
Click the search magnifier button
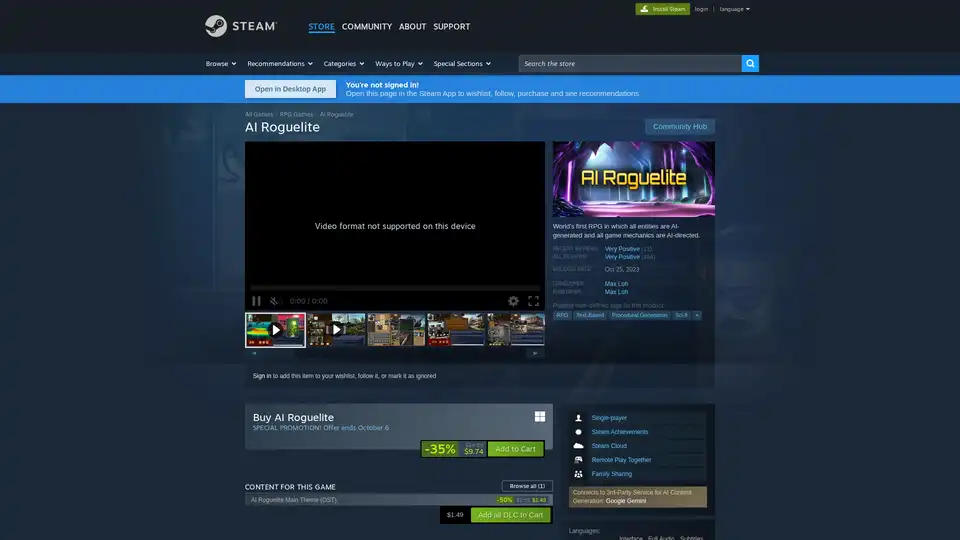(x=750, y=63)
